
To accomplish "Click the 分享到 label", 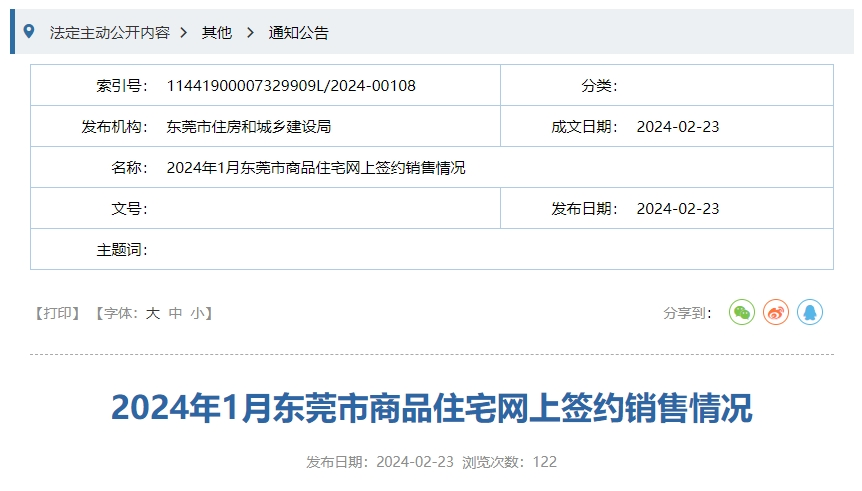I will pyautogui.click(x=687, y=313).
